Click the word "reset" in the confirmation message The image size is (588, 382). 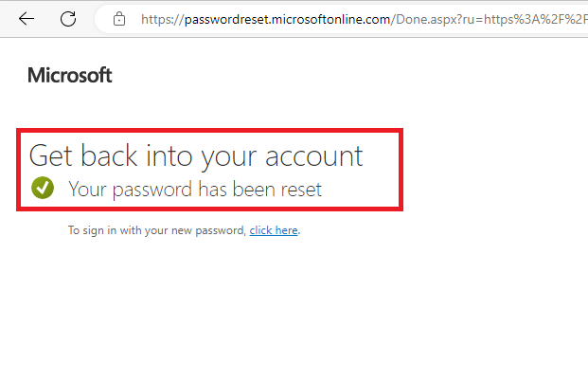298,190
